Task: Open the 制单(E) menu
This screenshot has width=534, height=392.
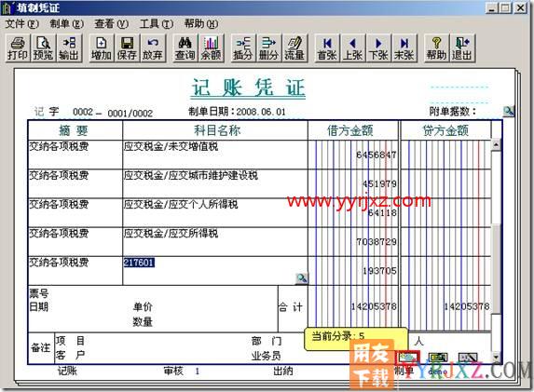Action: pos(67,24)
